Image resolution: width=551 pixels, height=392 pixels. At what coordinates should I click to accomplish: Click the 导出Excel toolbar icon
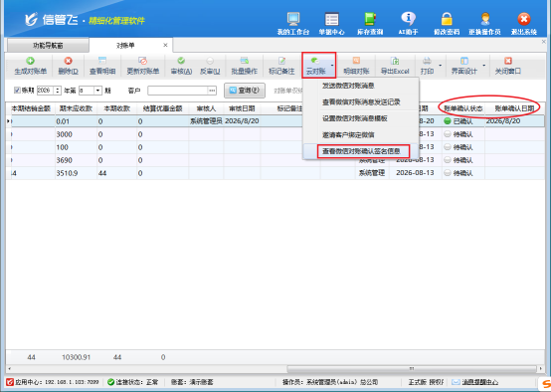click(x=395, y=61)
